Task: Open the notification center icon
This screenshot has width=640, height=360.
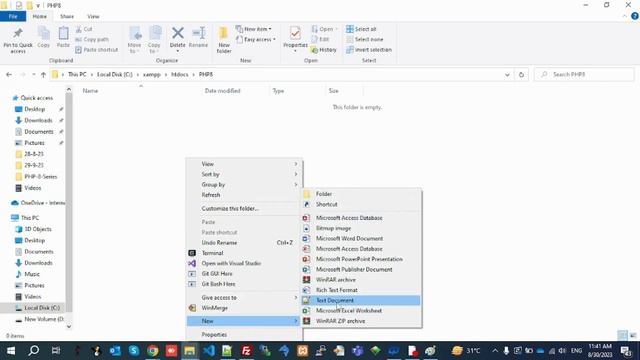Action: (626, 351)
